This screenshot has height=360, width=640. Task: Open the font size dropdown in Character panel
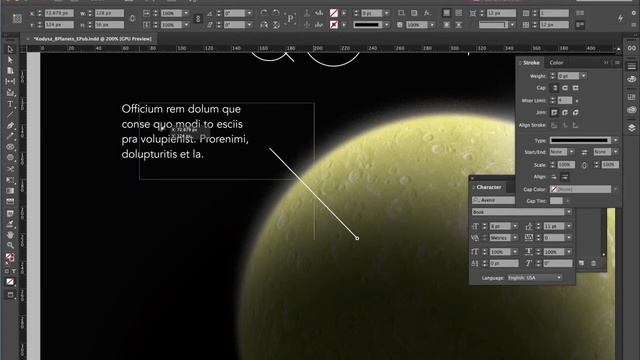click(x=515, y=226)
